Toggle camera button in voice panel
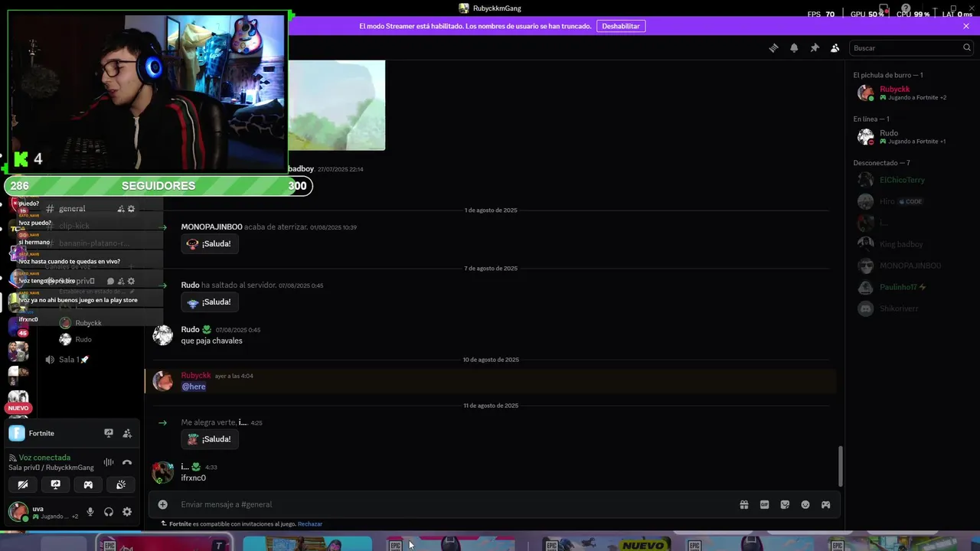Image resolution: width=980 pixels, height=551 pixels. (23, 484)
